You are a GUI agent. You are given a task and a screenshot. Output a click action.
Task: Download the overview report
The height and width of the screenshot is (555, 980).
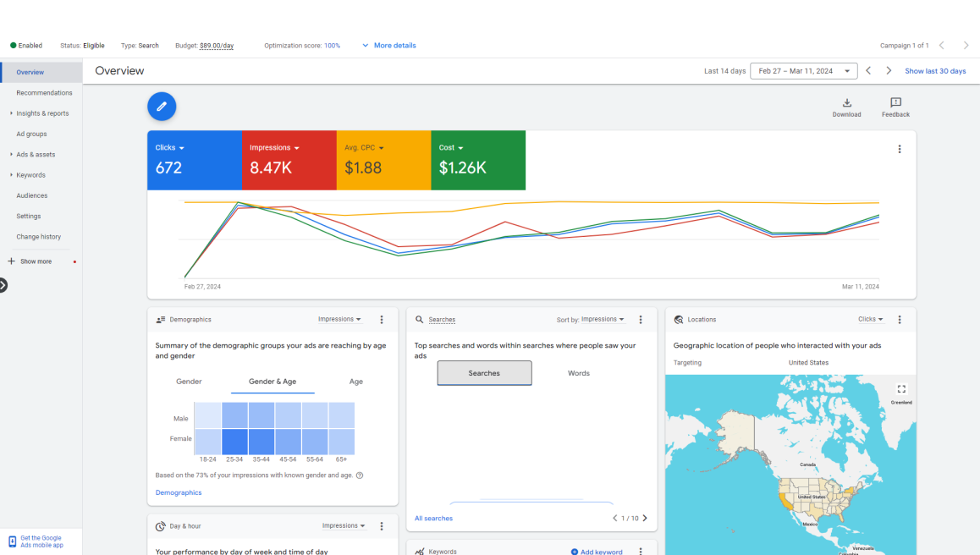coord(846,107)
